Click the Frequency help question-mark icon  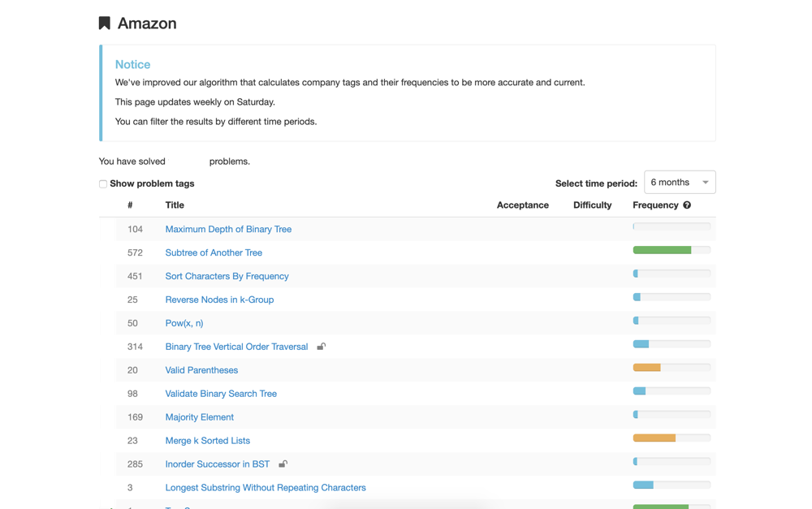tap(687, 205)
